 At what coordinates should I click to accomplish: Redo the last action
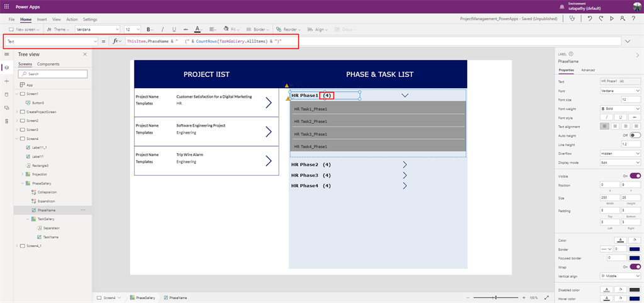tap(601, 19)
